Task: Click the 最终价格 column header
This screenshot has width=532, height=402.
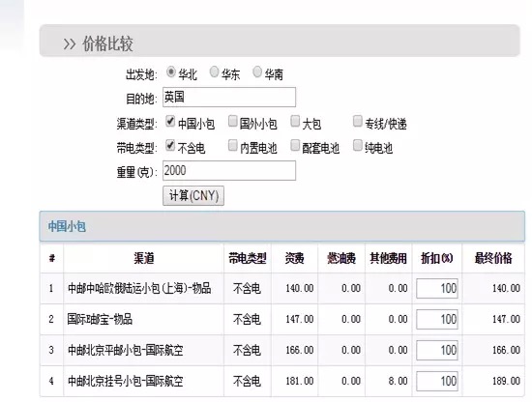Action: (x=493, y=258)
